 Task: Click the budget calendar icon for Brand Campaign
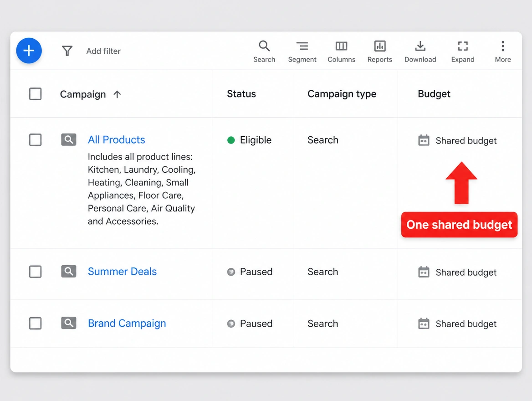pos(424,324)
